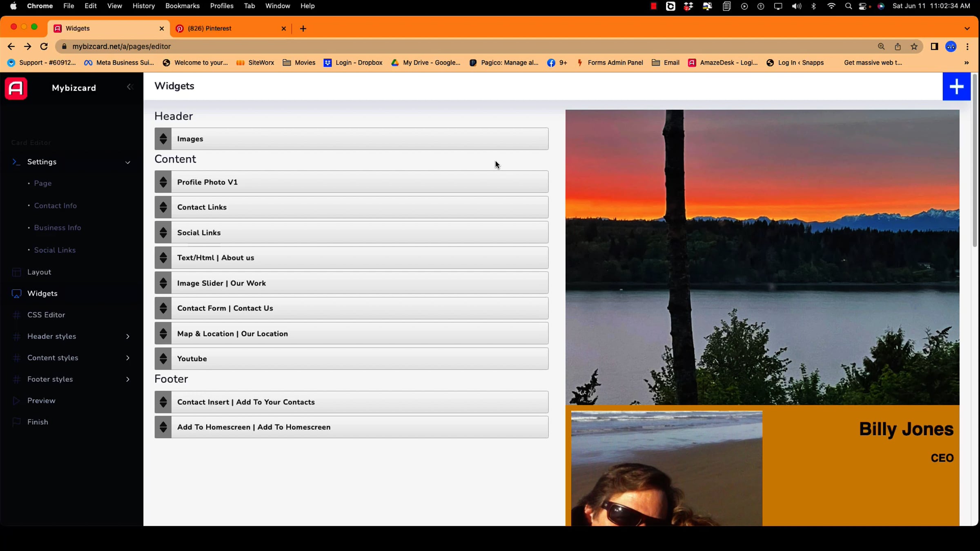
Task: Collapse the Mybizcard sidebar with the double chevron
Action: [x=130, y=87]
